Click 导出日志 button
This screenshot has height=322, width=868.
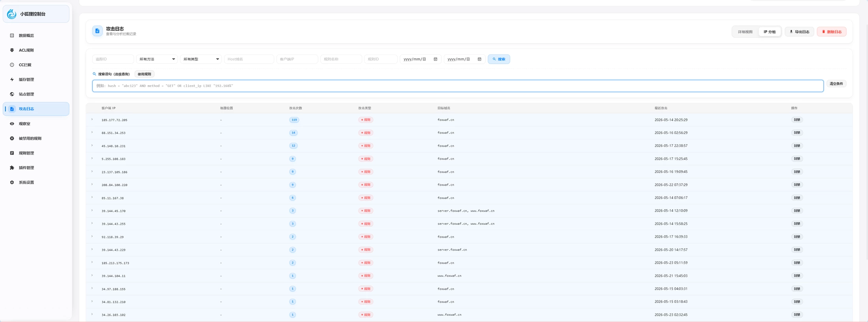[799, 32]
